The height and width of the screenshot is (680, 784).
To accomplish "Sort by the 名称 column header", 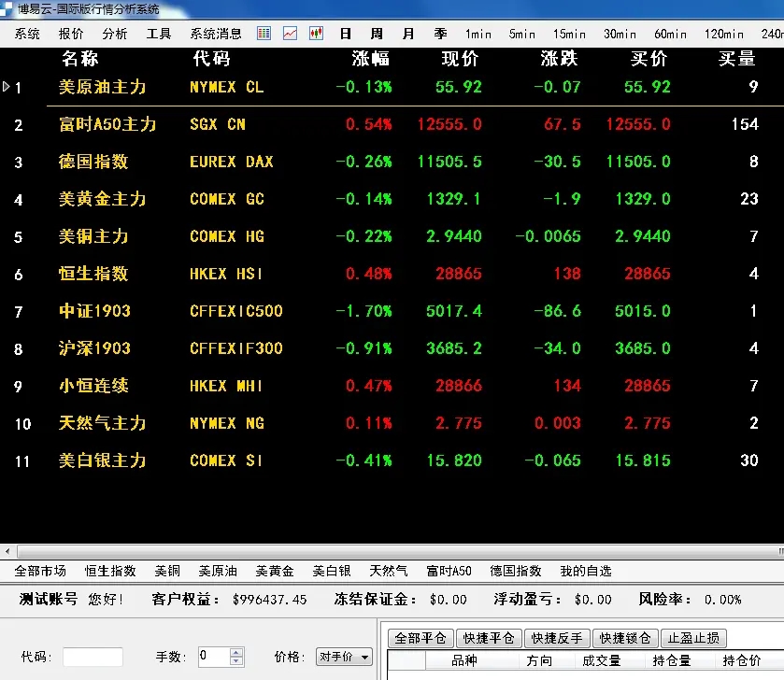I will pyautogui.click(x=80, y=59).
